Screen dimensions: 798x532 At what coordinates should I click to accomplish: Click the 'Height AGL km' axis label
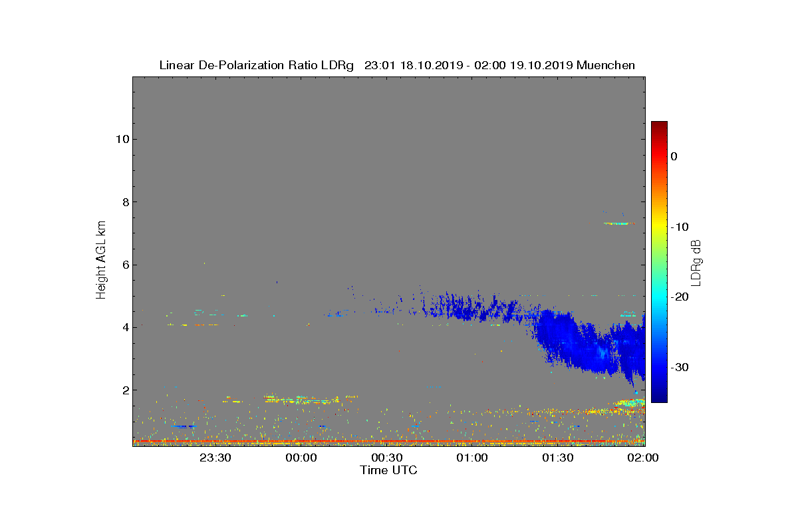tap(101, 261)
